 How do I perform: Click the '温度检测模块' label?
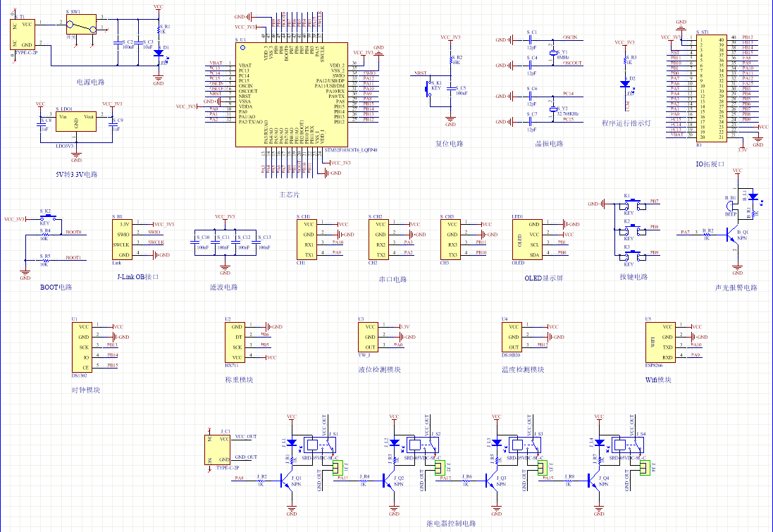point(523,369)
